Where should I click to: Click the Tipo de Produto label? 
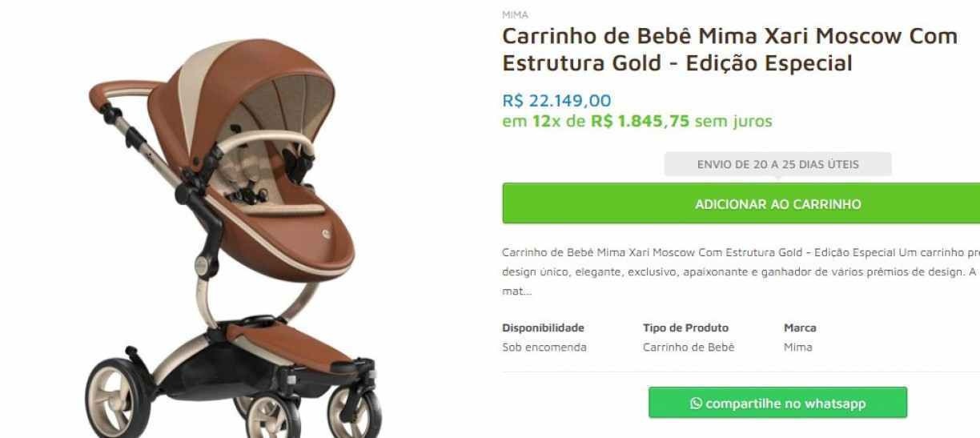(686, 327)
